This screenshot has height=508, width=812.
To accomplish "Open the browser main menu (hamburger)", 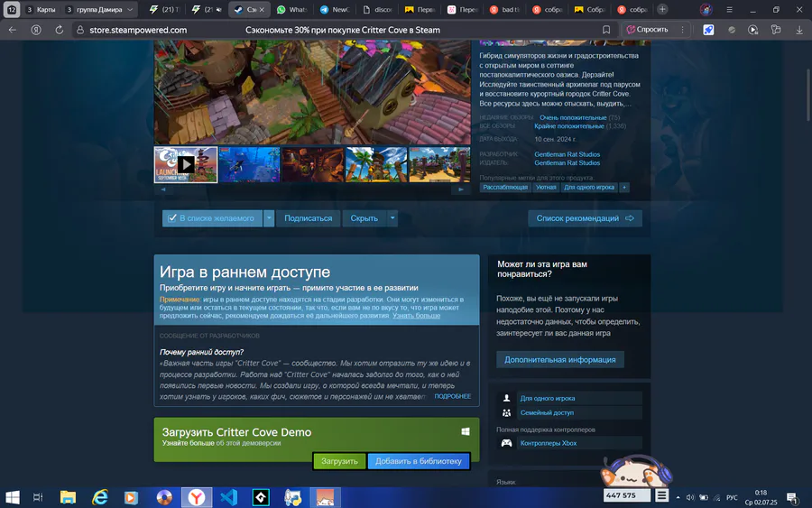I will [x=729, y=9].
